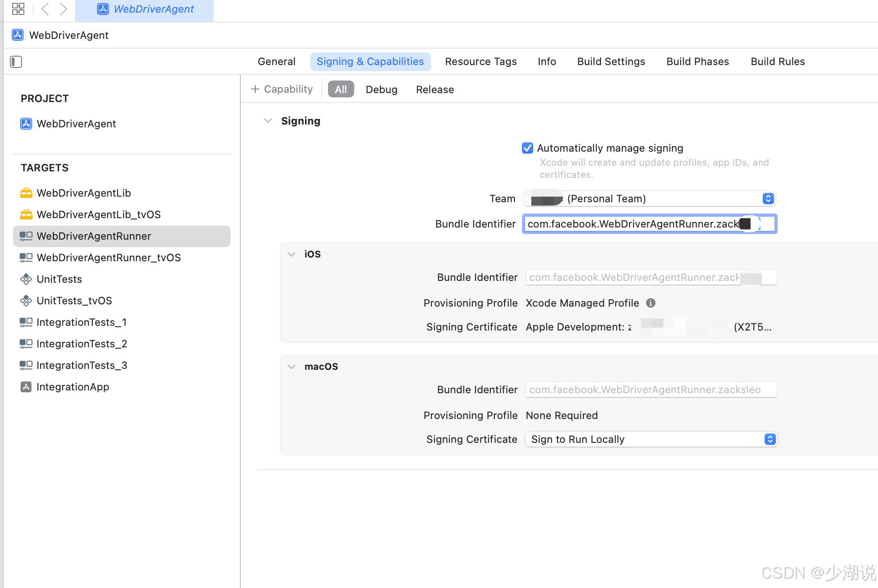Click the Signing & Capabilities tab
Screen dimensions: 878x588
tap(370, 62)
